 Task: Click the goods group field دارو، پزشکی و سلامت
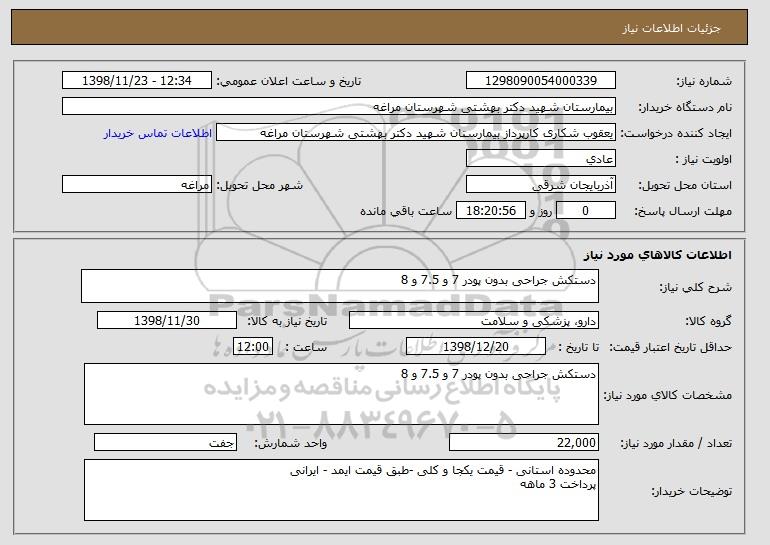[474, 321]
